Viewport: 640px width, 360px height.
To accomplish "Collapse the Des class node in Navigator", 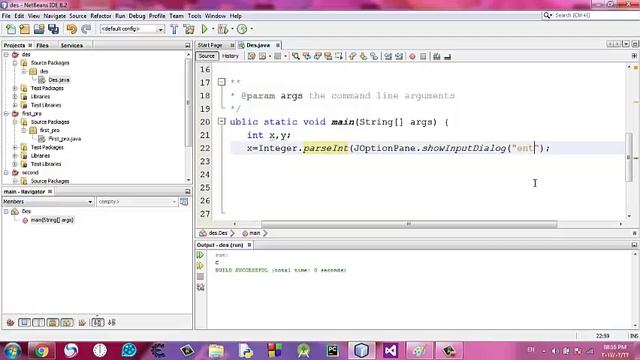I will tap(6, 211).
